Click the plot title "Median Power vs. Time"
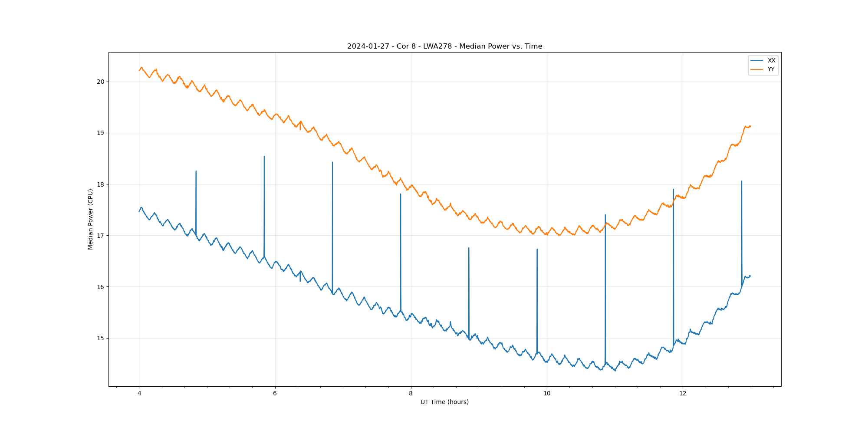The width and height of the screenshot is (868, 434). click(x=444, y=46)
